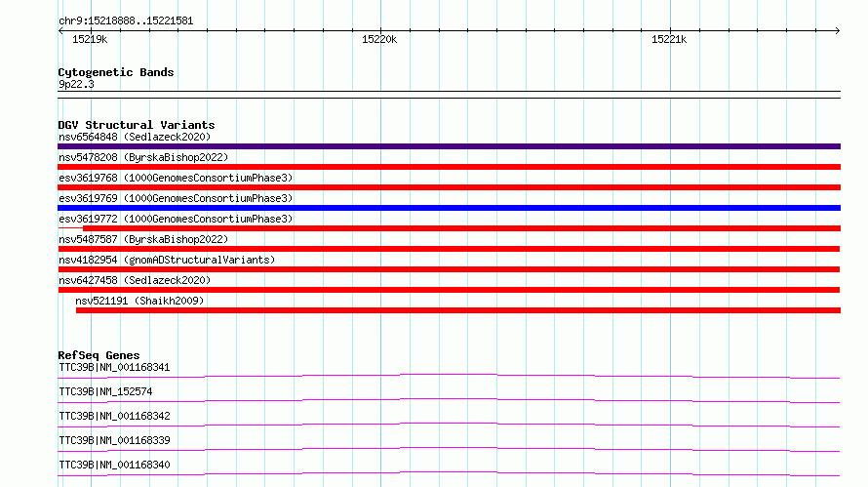Click the red nsv6427458 variant bar
This screenshot has height=487, width=868.
[449, 290]
